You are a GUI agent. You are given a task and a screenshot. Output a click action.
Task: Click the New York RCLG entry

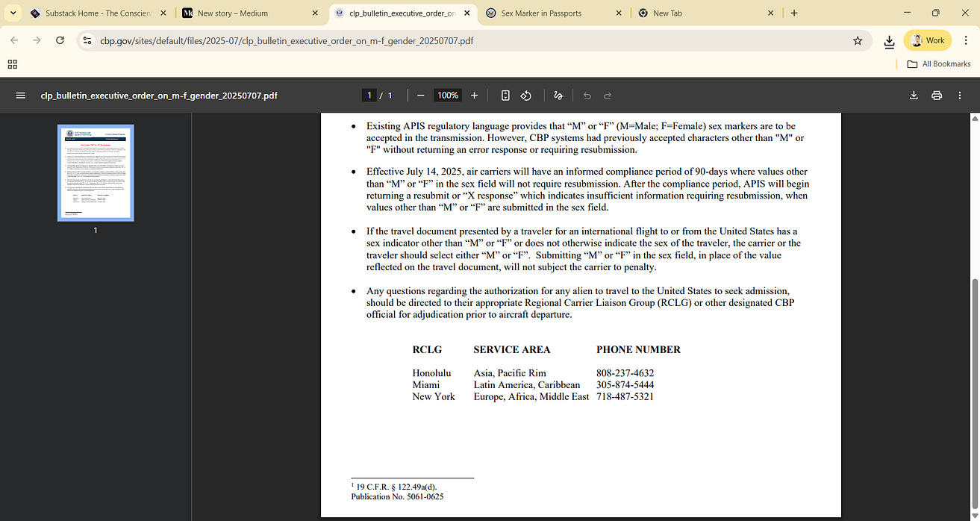click(434, 397)
